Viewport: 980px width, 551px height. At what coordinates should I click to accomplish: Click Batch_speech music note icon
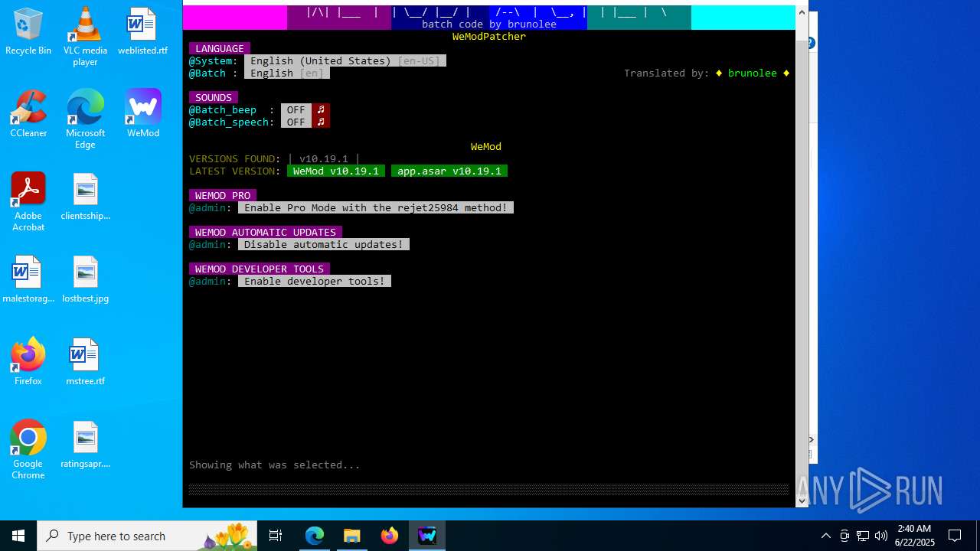pos(321,122)
